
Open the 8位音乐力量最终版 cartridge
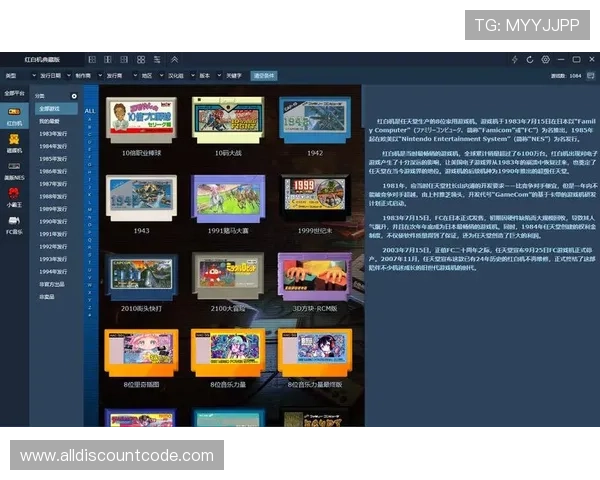coord(315,353)
